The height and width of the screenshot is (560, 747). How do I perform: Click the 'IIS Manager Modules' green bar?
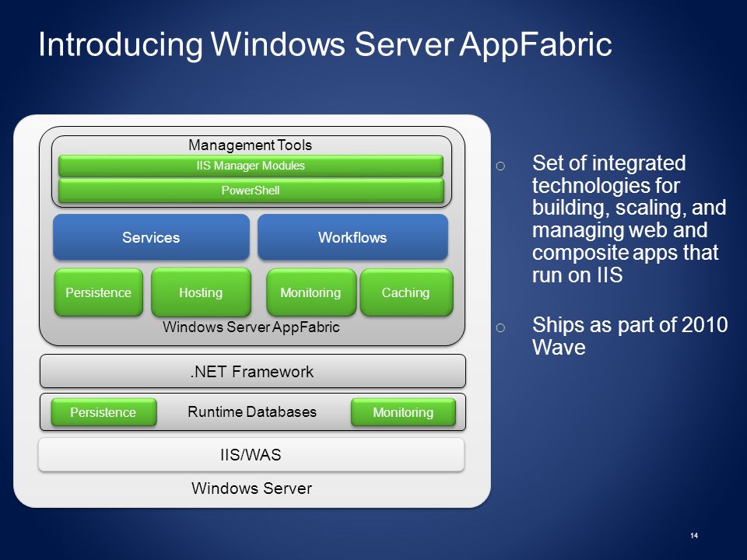point(251,166)
